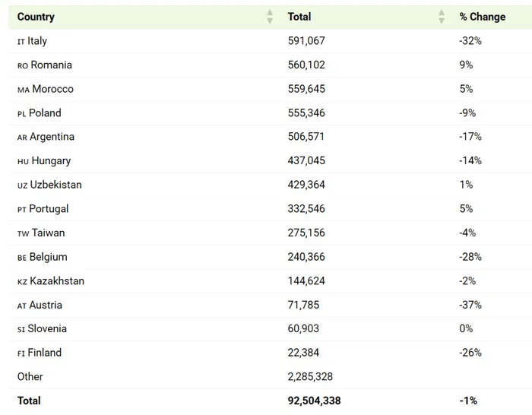Image resolution: width=532 pixels, height=415 pixels.
Task: Select the Portugal country name
Action: click(x=49, y=209)
